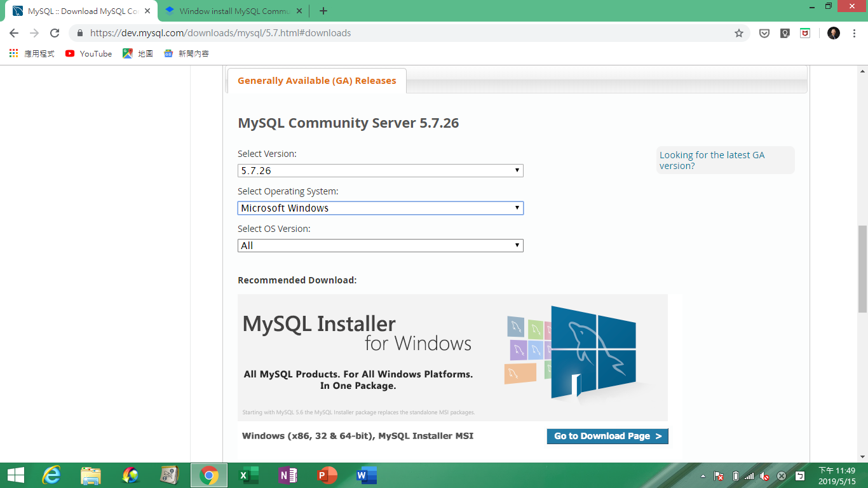Open the 應用程式 apps bookmark
Image resolution: width=868 pixels, height=488 pixels.
32,54
